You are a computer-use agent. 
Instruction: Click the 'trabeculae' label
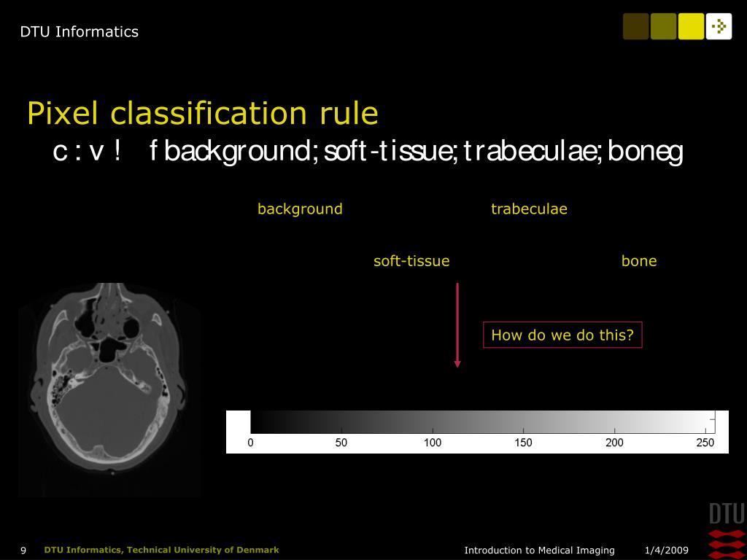529,209
